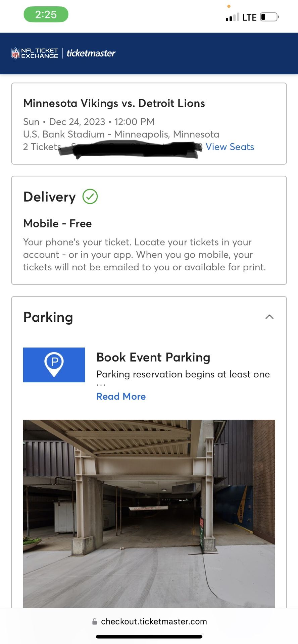Collapse the Parking section chevron
The height and width of the screenshot is (644, 298).
point(269,317)
